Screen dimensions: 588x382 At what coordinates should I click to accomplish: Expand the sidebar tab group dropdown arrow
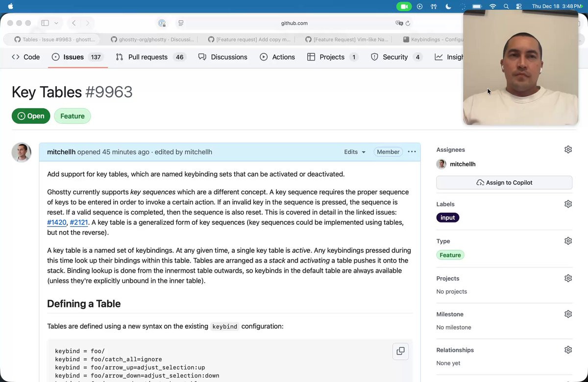tap(56, 23)
